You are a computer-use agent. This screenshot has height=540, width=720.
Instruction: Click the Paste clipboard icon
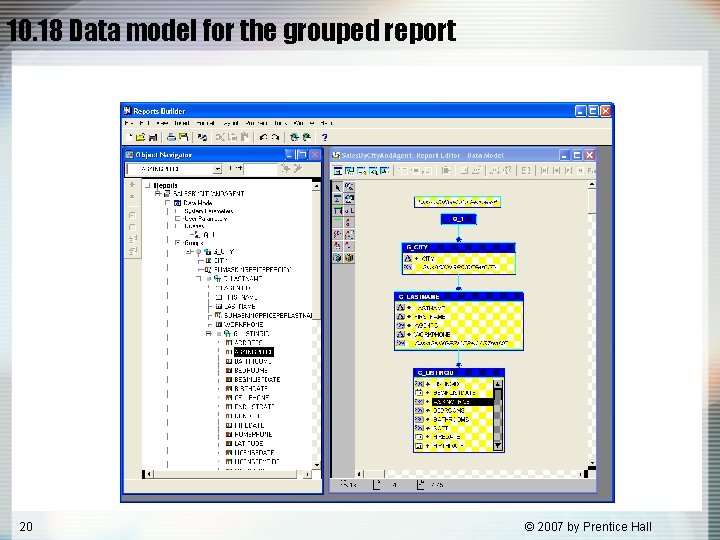click(x=245, y=137)
